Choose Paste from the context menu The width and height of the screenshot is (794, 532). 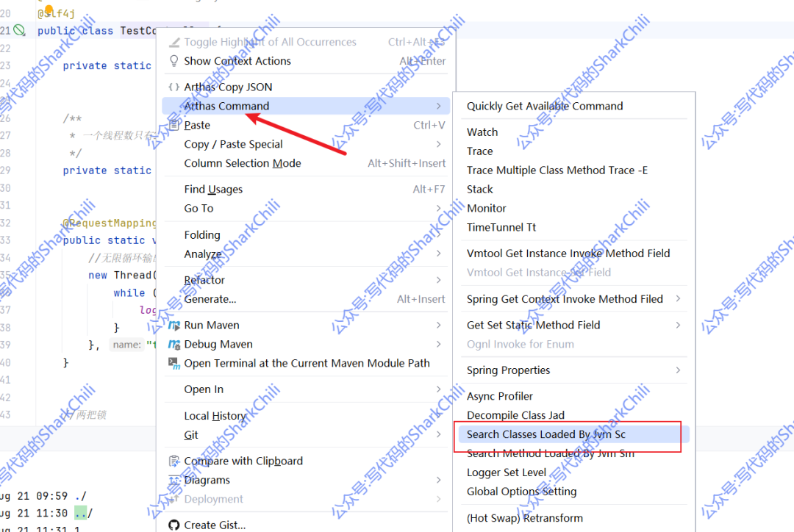(306, 125)
